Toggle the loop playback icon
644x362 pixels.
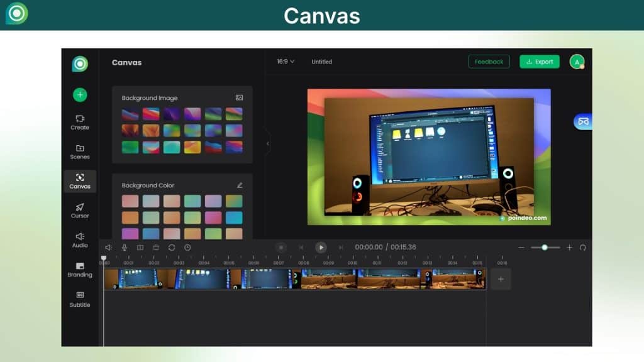172,247
